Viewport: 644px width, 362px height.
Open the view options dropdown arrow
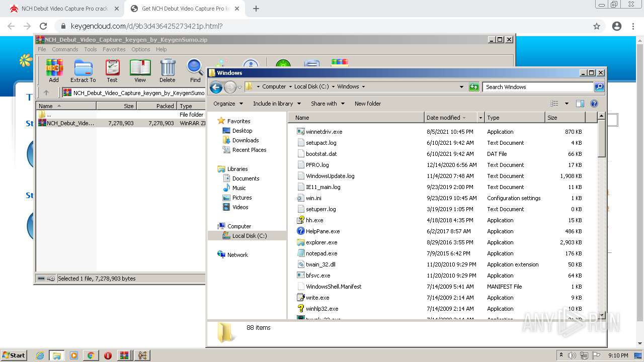click(x=567, y=104)
